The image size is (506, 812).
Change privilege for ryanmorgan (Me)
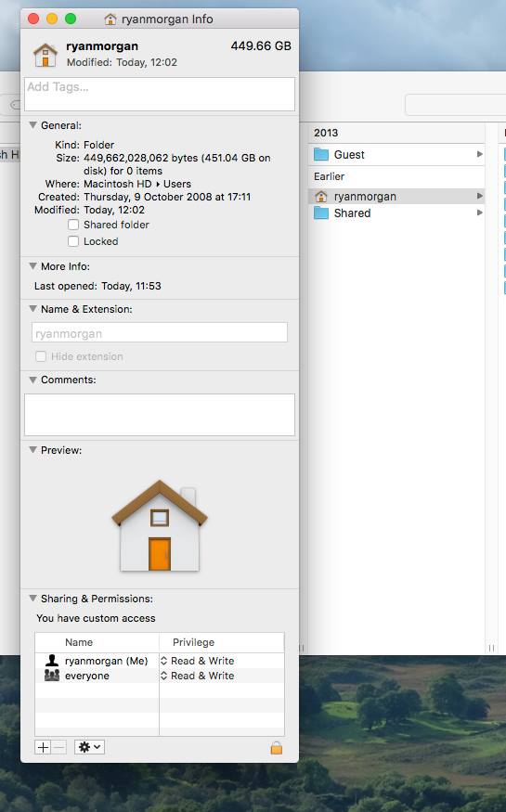coord(198,661)
